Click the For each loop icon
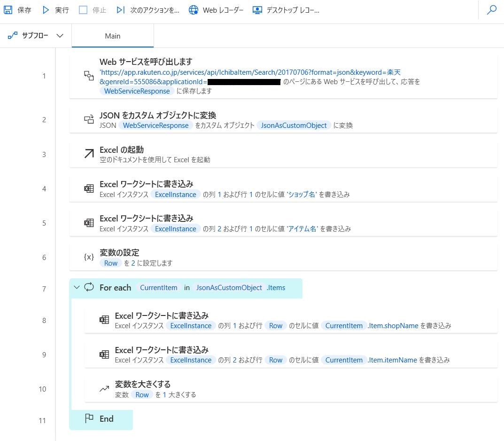504x441 pixels. tap(89, 287)
